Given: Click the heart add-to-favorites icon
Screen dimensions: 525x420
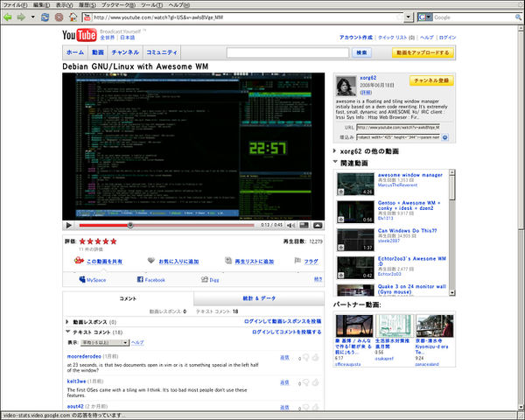Looking at the screenshot, I should (x=151, y=260).
